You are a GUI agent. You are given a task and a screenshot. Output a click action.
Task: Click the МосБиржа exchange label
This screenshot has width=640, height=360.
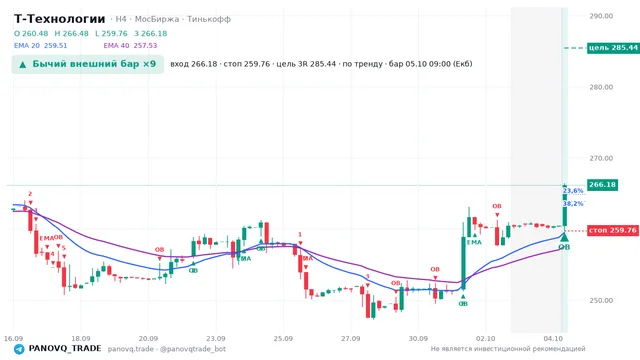pos(157,19)
